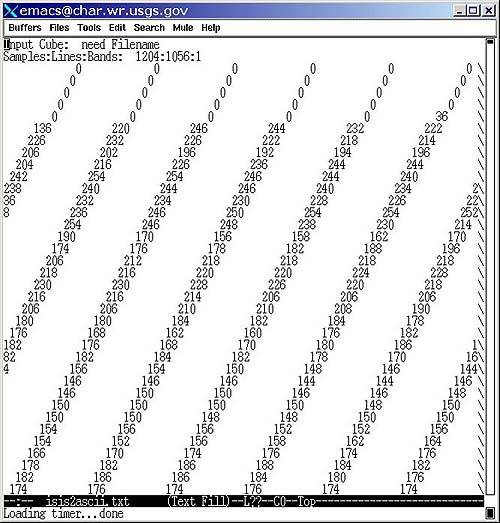This screenshot has width=500, height=523.
Task: Open the Buffers menu
Action: pyautogui.click(x=25, y=27)
